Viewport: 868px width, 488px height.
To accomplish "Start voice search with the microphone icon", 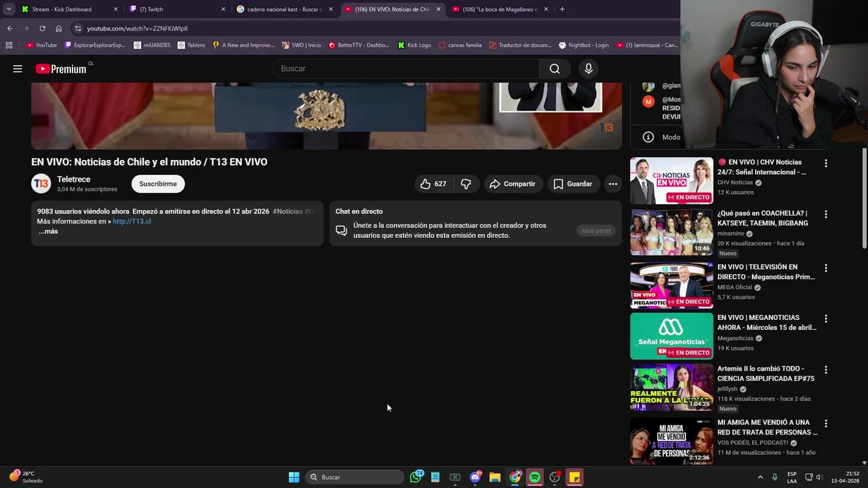I will 588,68.
